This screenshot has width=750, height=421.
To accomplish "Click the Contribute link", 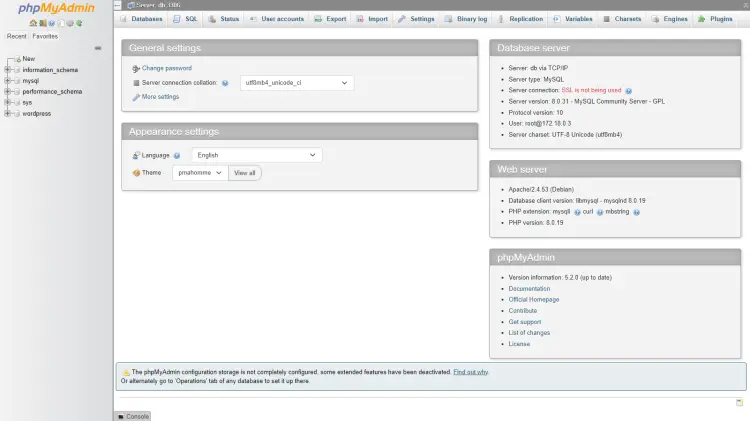I will pyautogui.click(x=523, y=311).
